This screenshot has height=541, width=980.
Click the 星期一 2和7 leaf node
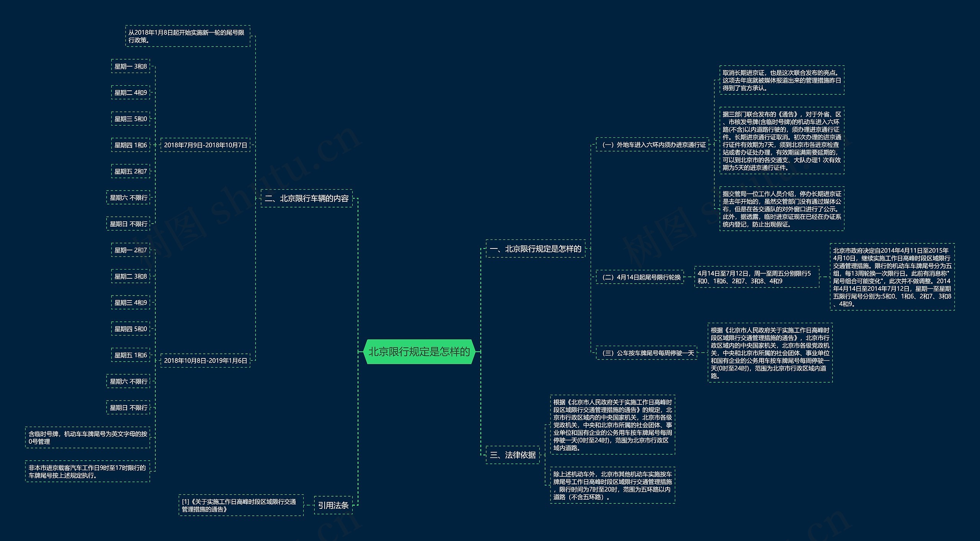point(131,250)
